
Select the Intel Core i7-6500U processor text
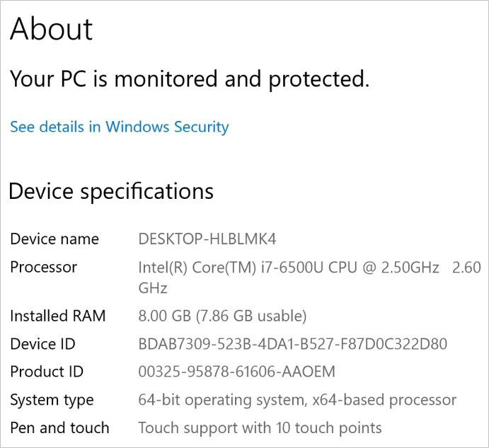288,268
